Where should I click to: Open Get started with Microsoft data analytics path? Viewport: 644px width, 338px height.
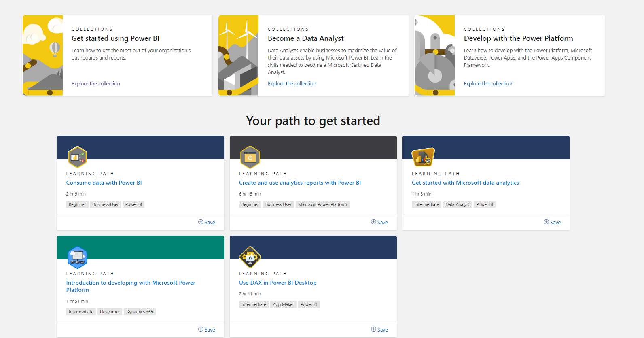tap(466, 183)
